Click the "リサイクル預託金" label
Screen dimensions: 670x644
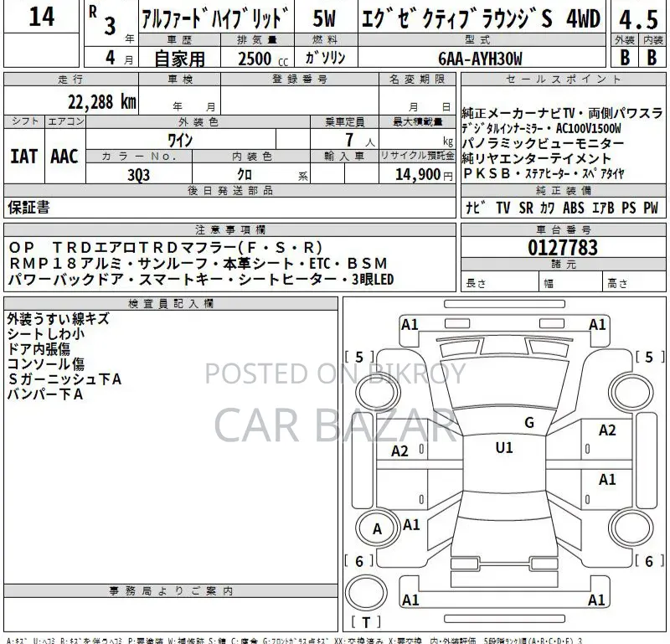pyautogui.click(x=417, y=157)
